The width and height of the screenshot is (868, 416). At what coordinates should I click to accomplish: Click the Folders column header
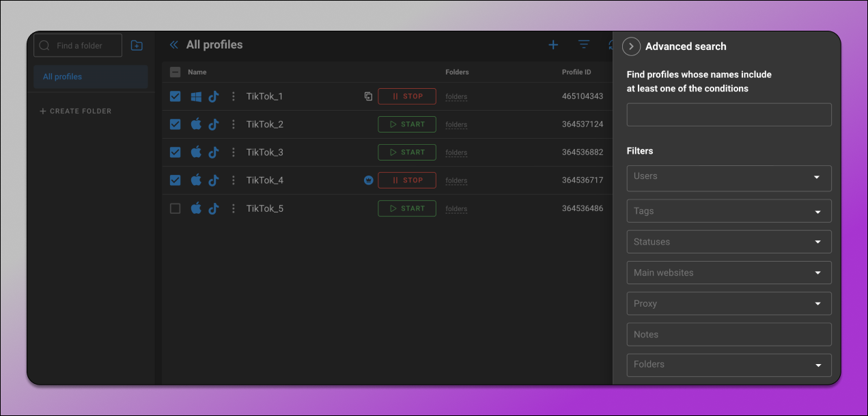(x=457, y=72)
